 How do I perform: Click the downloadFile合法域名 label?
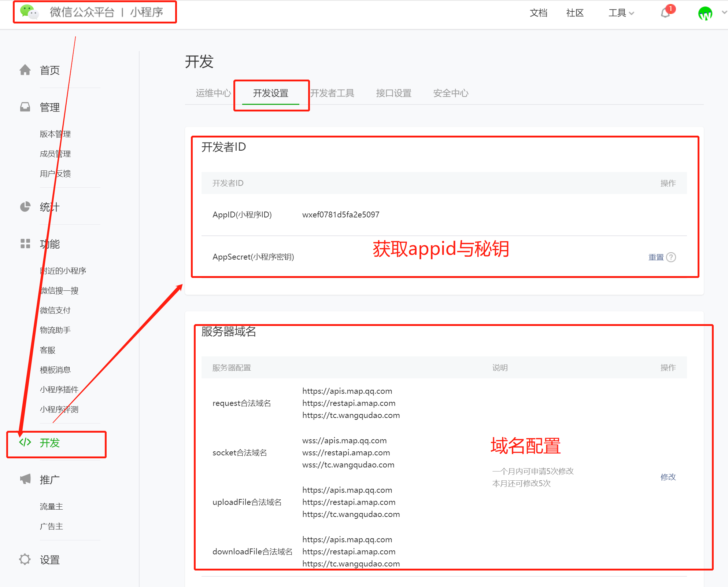[x=252, y=551]
